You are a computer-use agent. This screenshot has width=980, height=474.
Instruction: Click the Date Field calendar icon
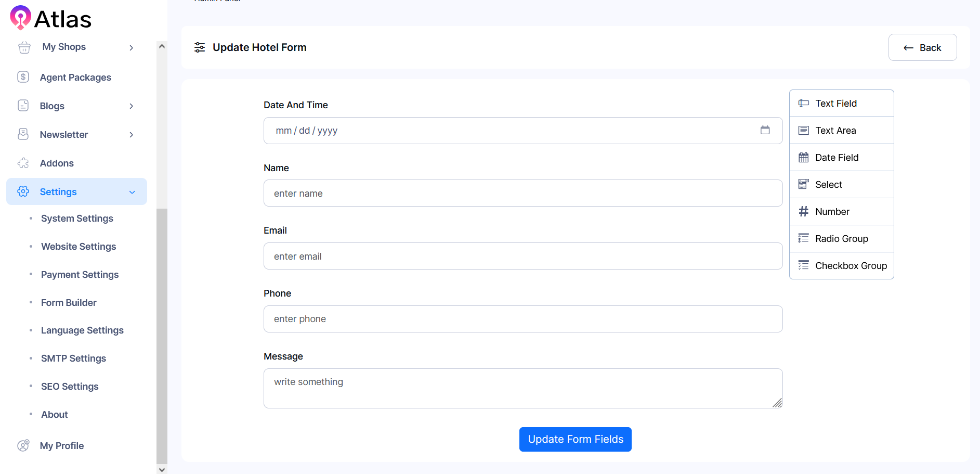804,157
